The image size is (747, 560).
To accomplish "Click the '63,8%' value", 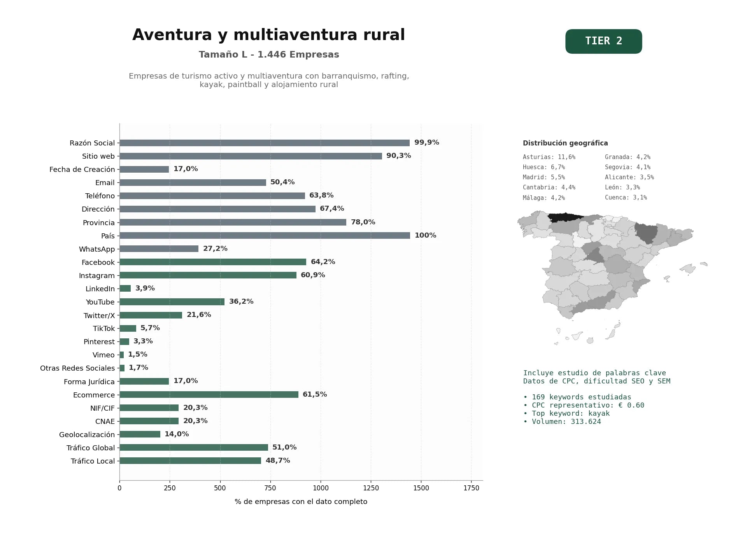I will click(x=321, y=195).
